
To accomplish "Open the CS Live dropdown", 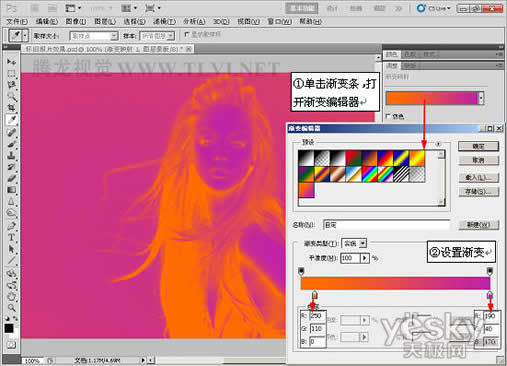I will tap(434, 8).
